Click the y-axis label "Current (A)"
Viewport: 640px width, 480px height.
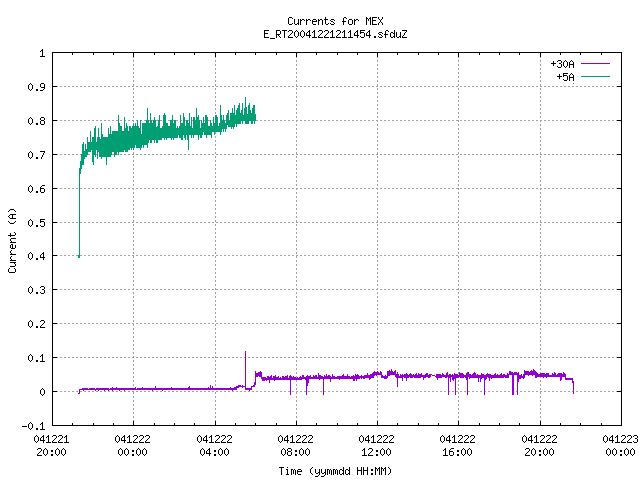coord(12,240)
